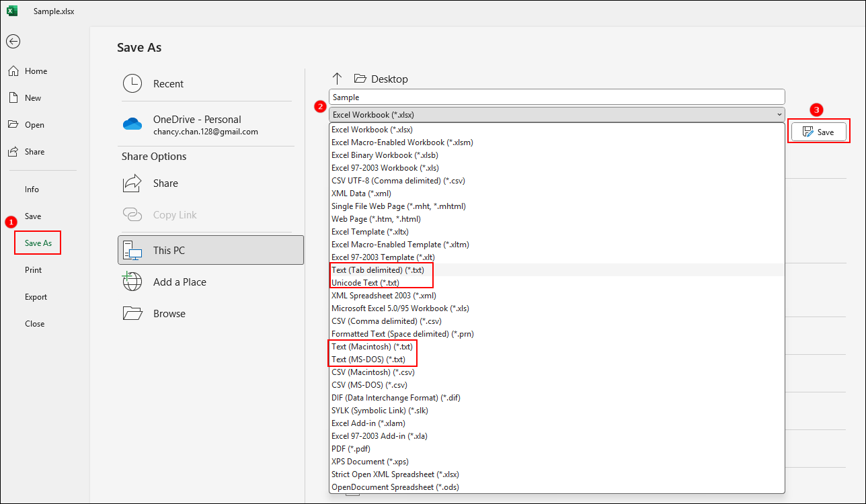Image resolution: width=866 pixels, height=504 pixels.
Task: Select the This PC icon
Action: point(132,249)
